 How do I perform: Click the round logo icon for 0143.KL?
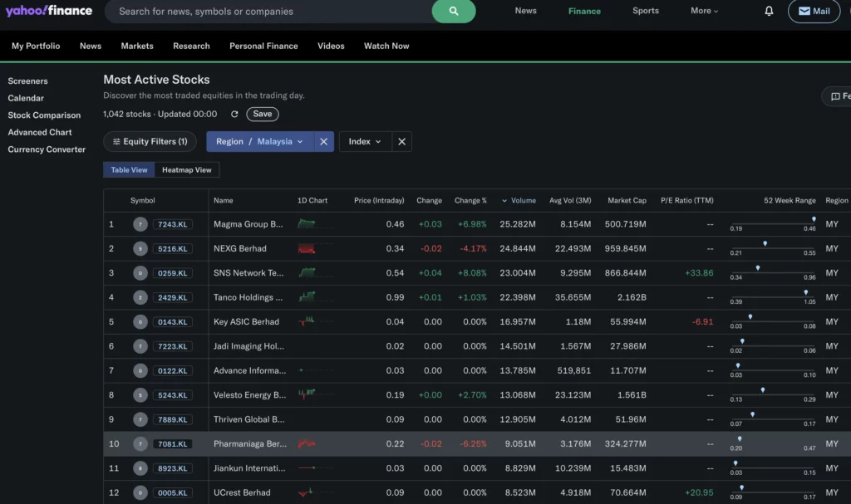[140, 321]
